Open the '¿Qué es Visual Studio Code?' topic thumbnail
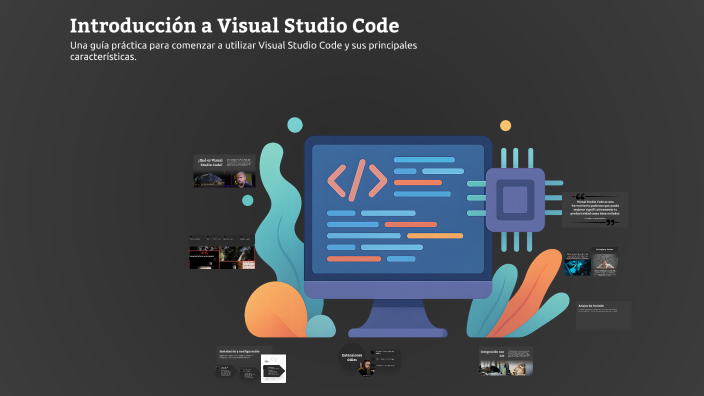Viewport: 704px width, 396px height. 224,171
